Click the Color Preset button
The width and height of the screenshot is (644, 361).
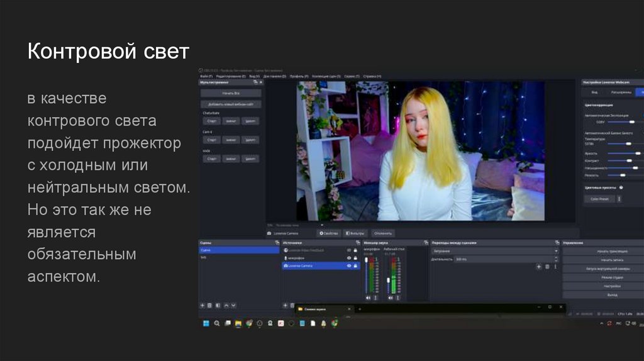(x=599, y=199)
